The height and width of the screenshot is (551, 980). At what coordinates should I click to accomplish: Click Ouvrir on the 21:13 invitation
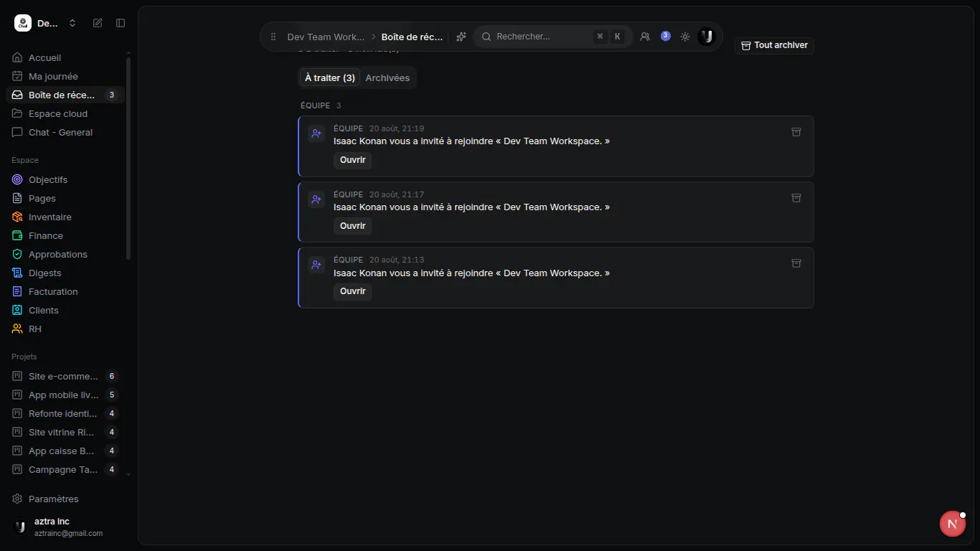click(x=352, y=291)
